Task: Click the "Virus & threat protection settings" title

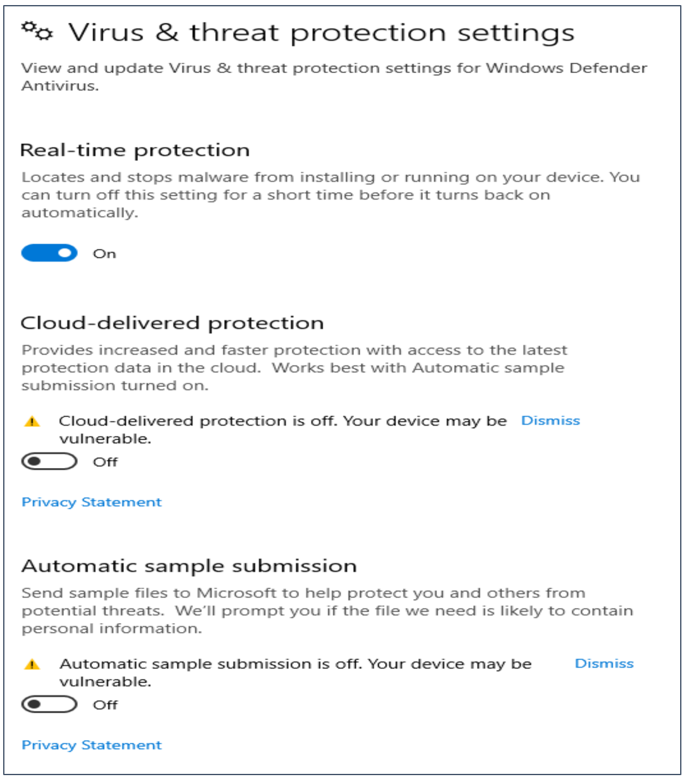Action: (x=321, y=32)
